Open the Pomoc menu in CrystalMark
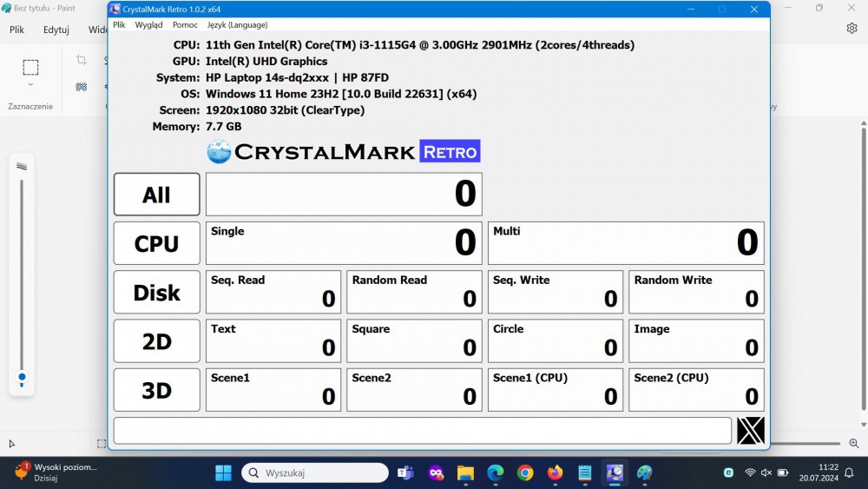Viewport: 868px width, 489px height. (x=185, y=25)
